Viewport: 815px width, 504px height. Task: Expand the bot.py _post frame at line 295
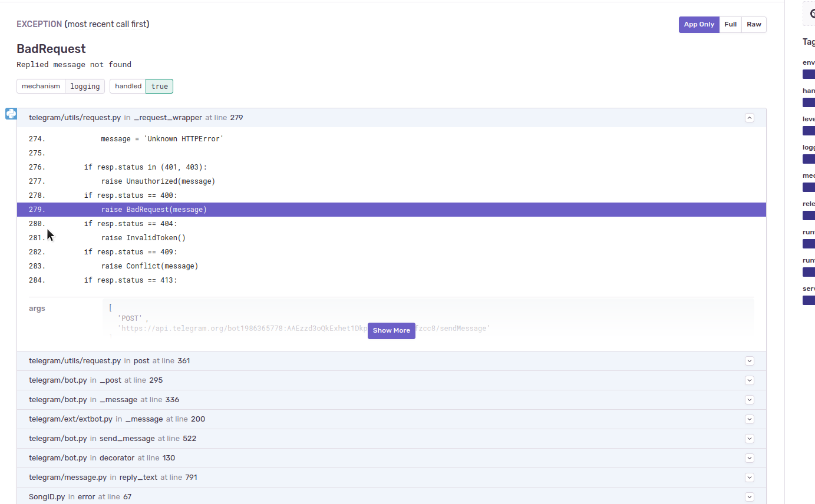pos(750,380)
